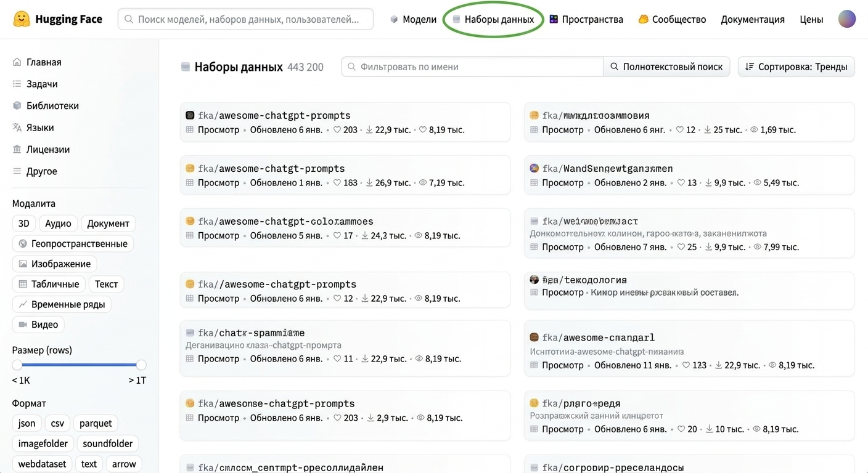The width and height of the screenshot is (868, 473).
Task: Open Просмотр on card updated 7 янв.
Action: (562, 247)
